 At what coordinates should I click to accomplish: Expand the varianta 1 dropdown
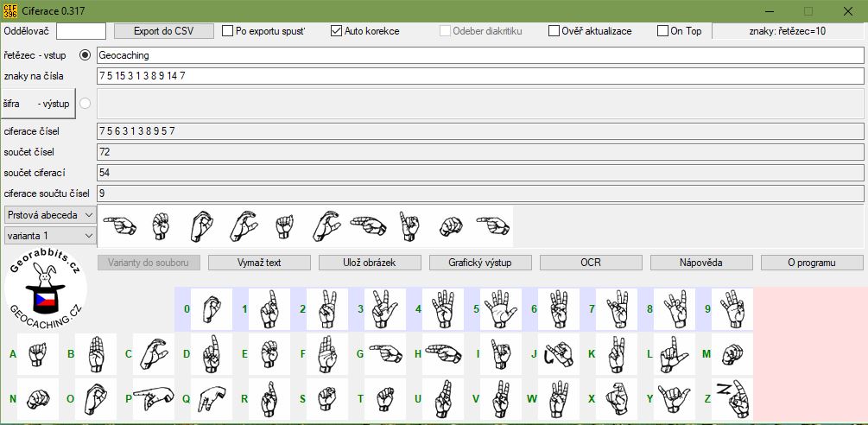[x=50, y=235]
